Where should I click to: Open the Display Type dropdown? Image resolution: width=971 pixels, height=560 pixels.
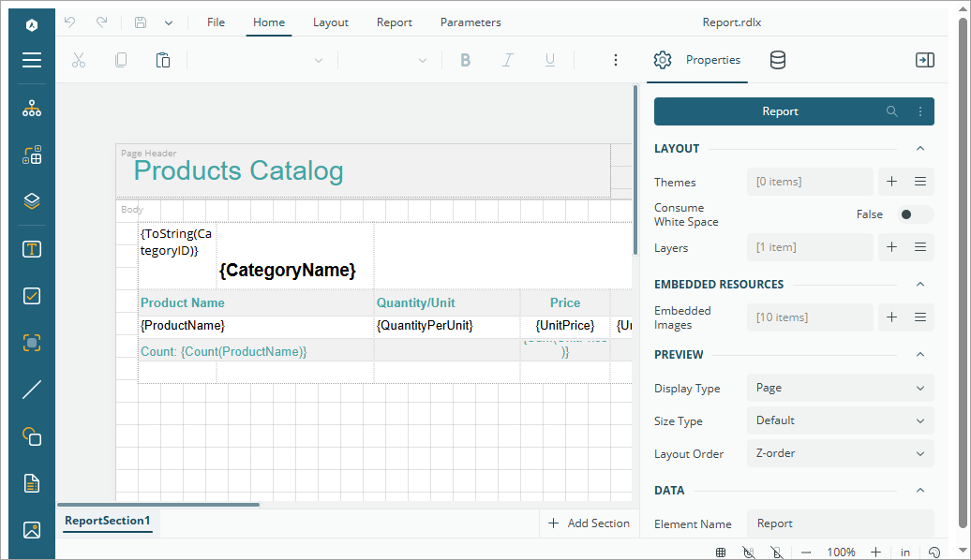(x=840, y=388)
